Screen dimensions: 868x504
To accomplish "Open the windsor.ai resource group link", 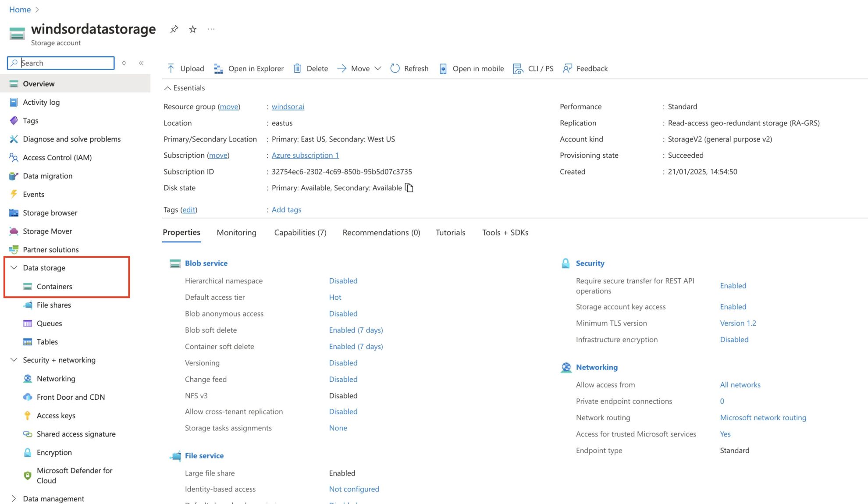I will (288, 106).
